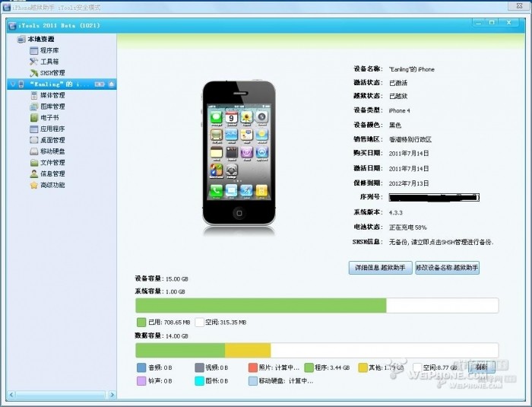Click the system capacity usage bar
The width and height of the screenshot is (532, 407).
[317, 305]
